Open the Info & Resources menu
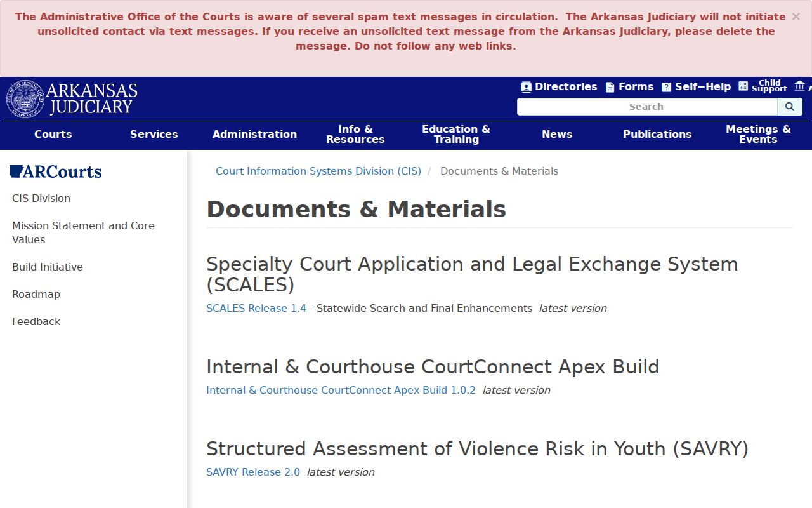The height and width of the screenshot is (508, 812). point(355,134)
